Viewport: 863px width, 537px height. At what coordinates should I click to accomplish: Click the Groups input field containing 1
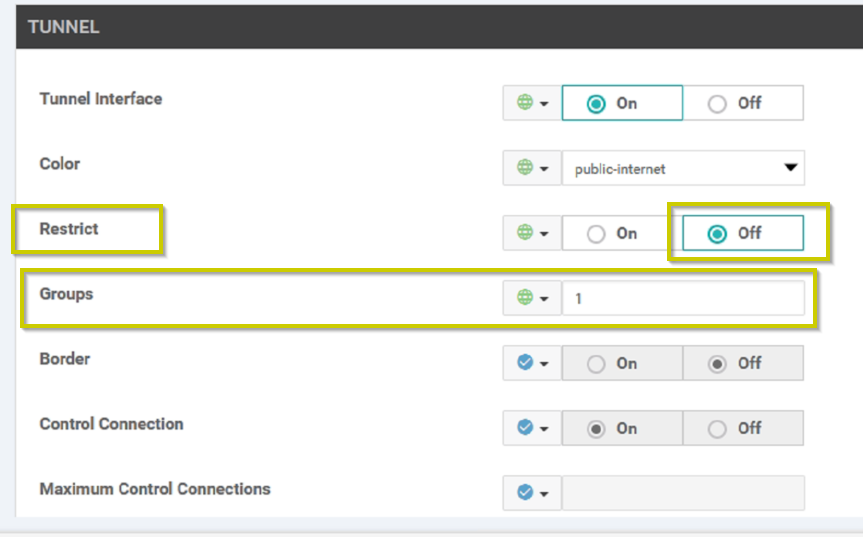pos(683,298)
